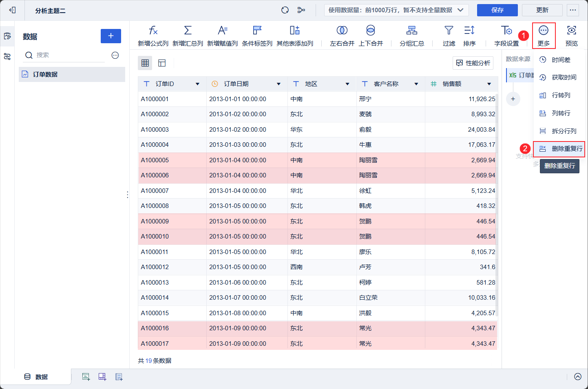The height and width of the screenshot is (389, 588).
Task: Expand the 销售额 column dropdown arrow
Action: point(489,84)
